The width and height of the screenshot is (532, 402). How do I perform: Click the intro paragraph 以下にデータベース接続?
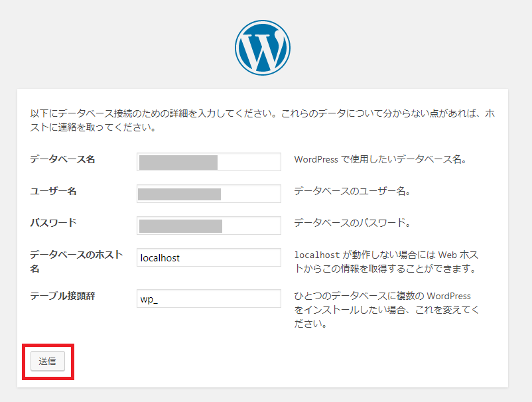coord(262,120)
